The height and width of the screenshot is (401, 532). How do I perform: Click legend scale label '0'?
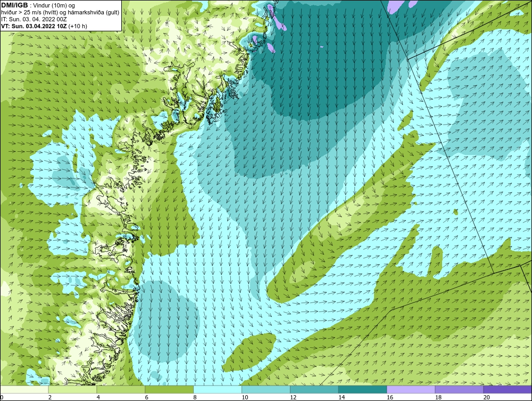pos(2,397)
